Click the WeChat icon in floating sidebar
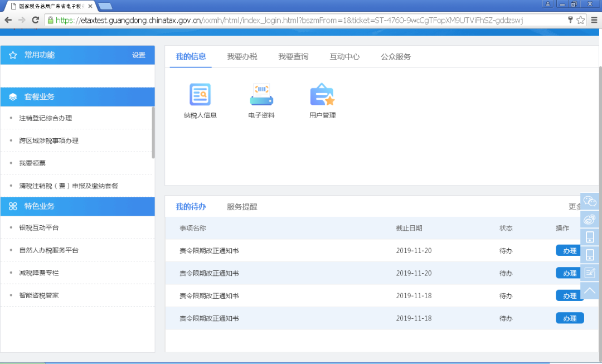 (x=590, y=201)
